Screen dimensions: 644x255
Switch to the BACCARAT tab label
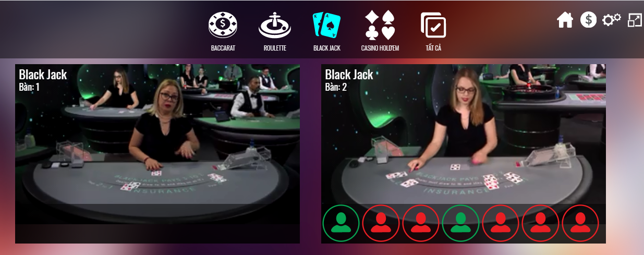(223, 48)
